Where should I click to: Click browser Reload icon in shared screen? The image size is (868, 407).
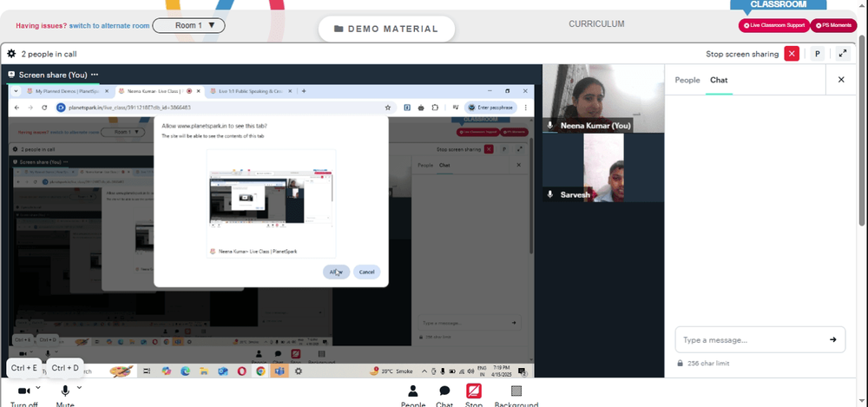pos(44,108)
